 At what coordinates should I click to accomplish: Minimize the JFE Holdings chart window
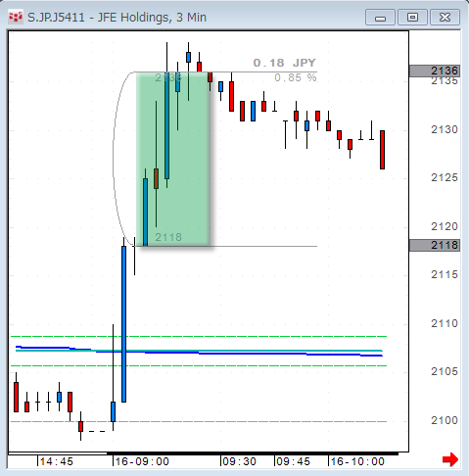pyautogui.click(x=380, y=18)
